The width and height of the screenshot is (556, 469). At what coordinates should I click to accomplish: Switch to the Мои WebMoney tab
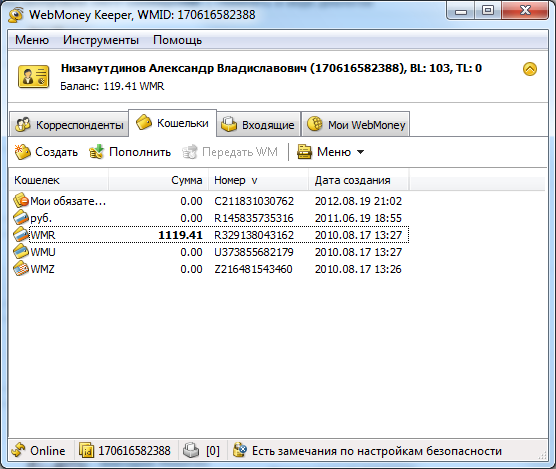tap(356, 124)
